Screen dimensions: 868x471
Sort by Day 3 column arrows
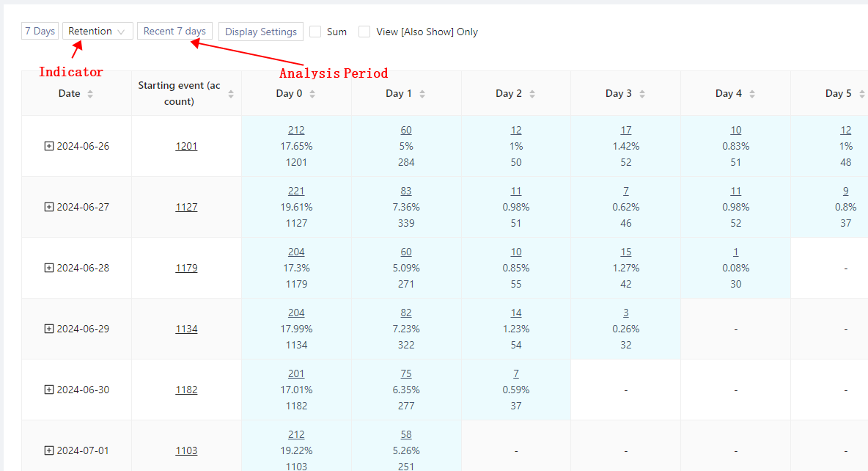coord(642,94)
